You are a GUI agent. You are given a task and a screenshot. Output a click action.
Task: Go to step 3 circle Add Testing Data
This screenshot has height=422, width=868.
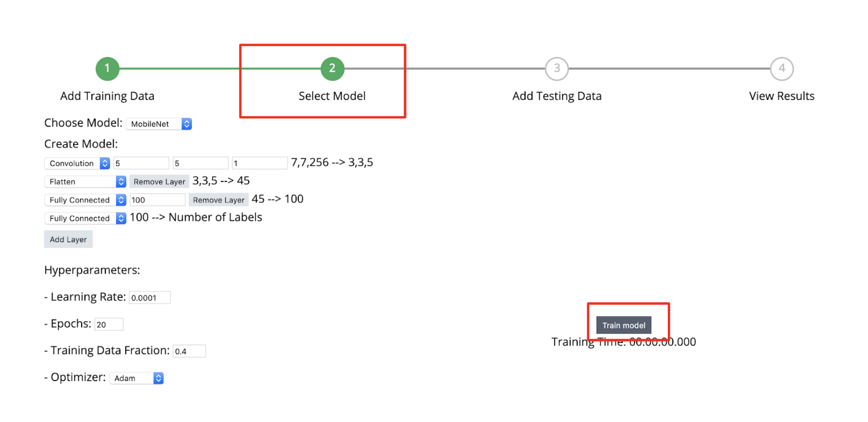click(557, 68)
